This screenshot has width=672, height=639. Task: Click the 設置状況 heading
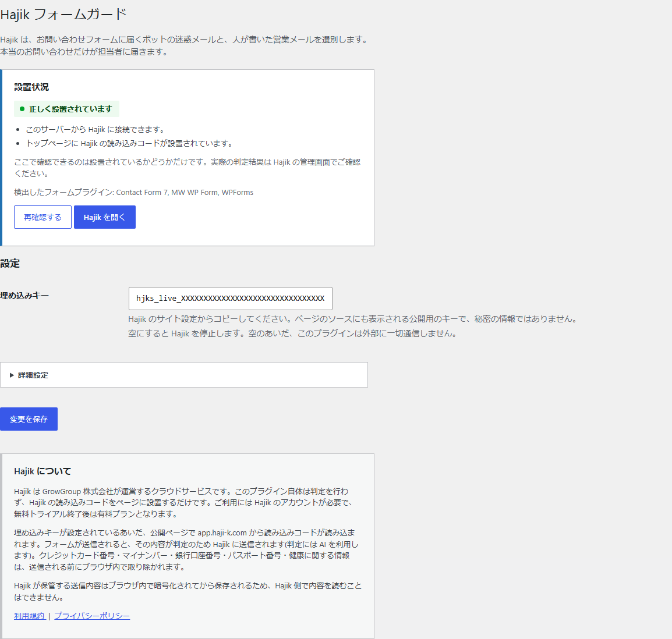pos(31,87)
